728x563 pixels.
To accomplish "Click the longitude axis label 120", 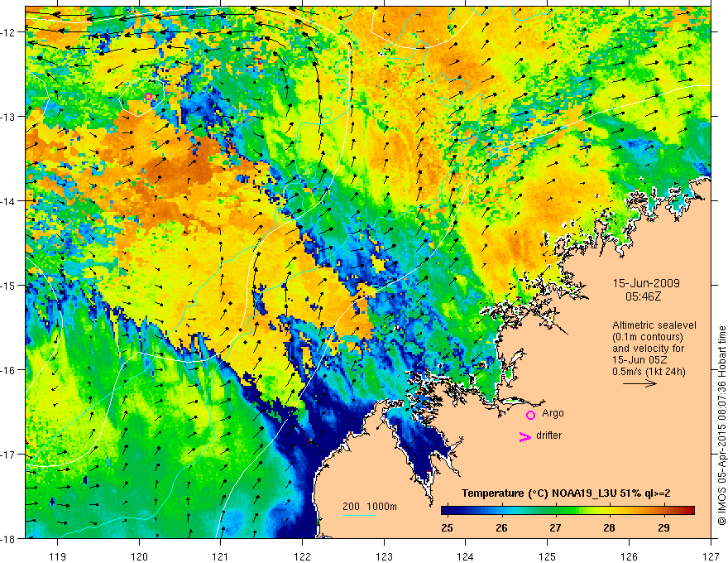I will pos(139,556).
